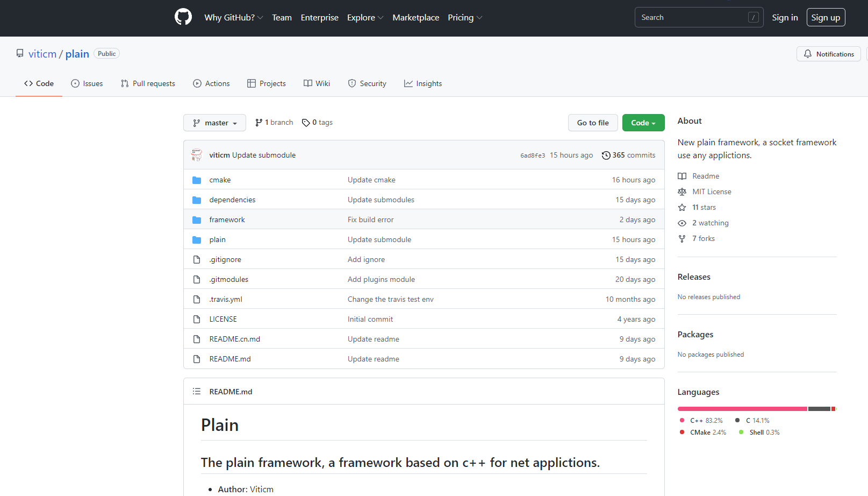The width and height of the screenshot is (868, 496).
Task: Click the eye icon beside 2 watching
Action: pyautogui.click(x=682, y=223)
